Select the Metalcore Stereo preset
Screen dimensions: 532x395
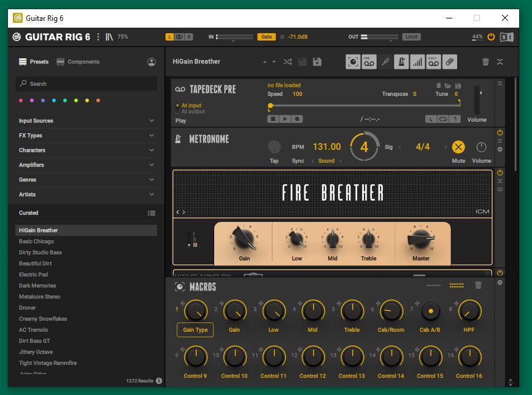87,297
